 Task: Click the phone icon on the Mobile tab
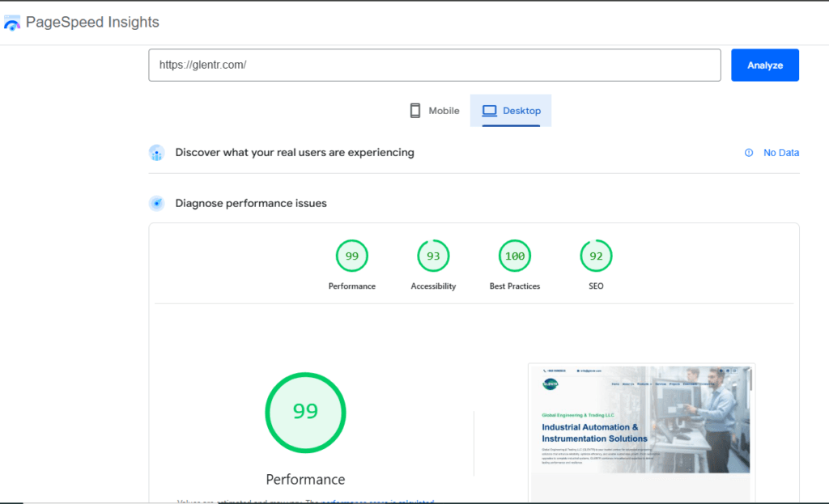tap(415, 110)
